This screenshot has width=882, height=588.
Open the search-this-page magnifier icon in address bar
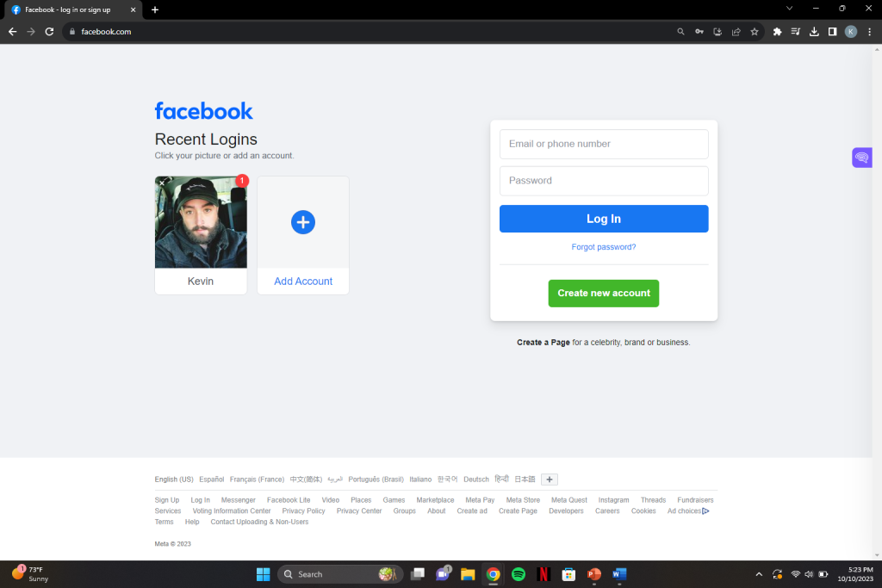[x=680, y=32]
